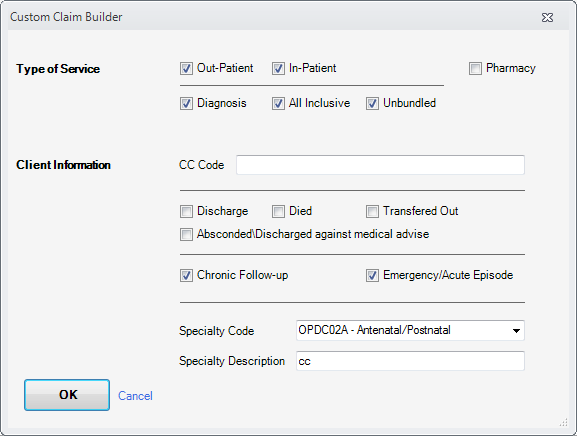Close the Custom Claim Builder dialog

click(547, 17)
